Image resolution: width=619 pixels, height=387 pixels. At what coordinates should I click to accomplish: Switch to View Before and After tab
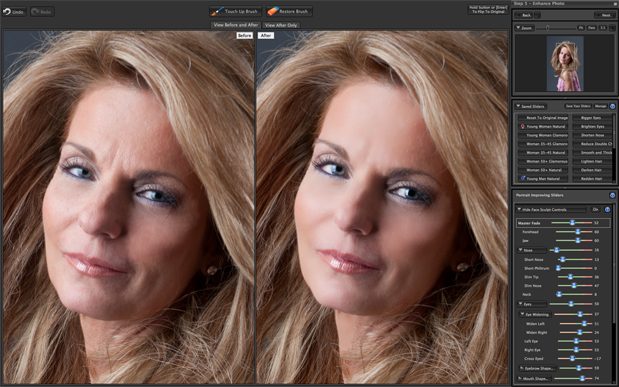coord(236,25)
